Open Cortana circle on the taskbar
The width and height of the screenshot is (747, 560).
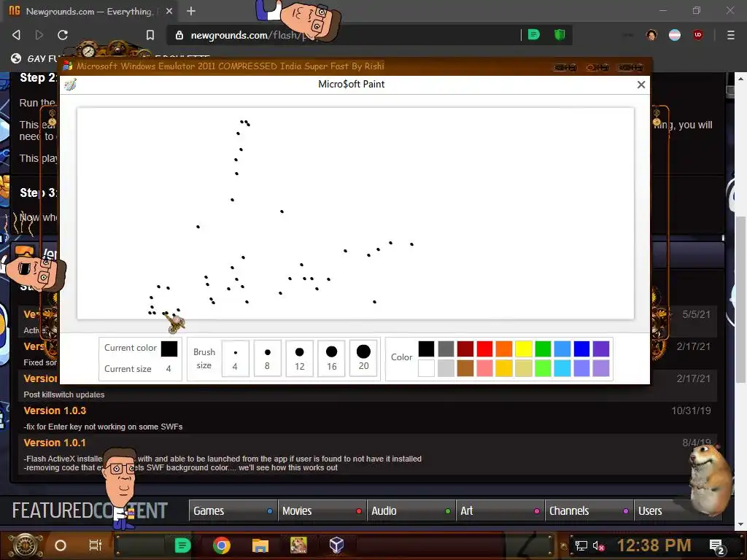tap(61, 545)
